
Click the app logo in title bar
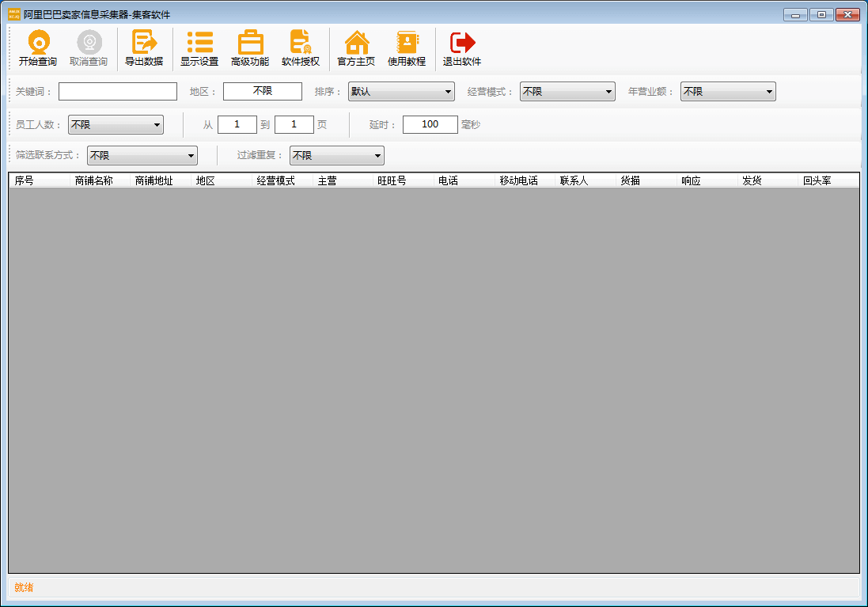coord(13,13)
